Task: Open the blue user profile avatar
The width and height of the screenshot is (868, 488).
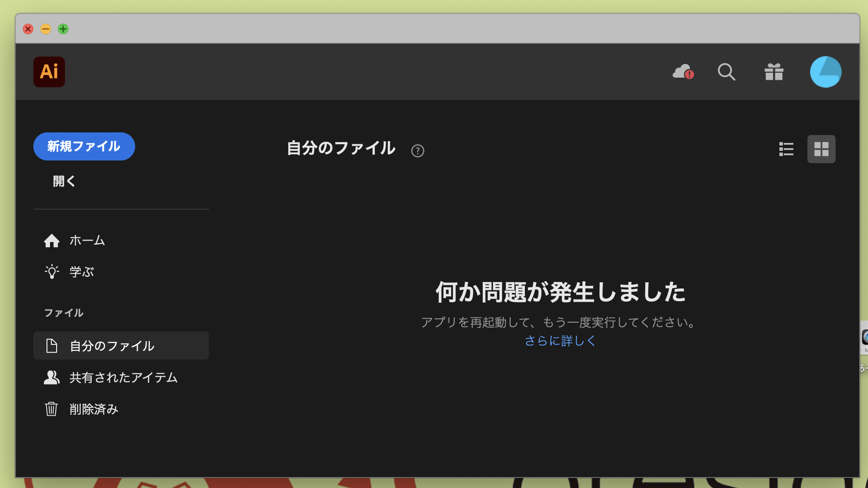Action: (x=825, y=72)
